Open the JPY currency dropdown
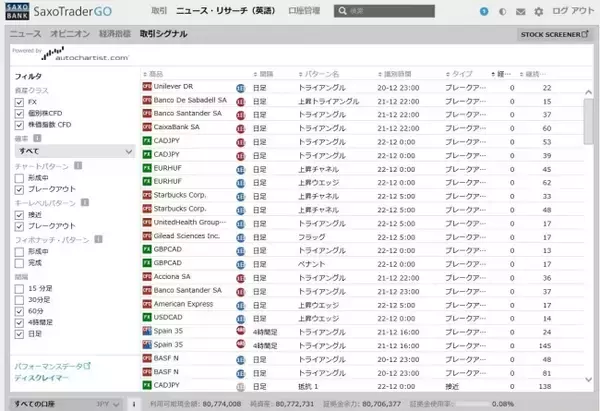600x411 pixels. [x=106, y=403]
